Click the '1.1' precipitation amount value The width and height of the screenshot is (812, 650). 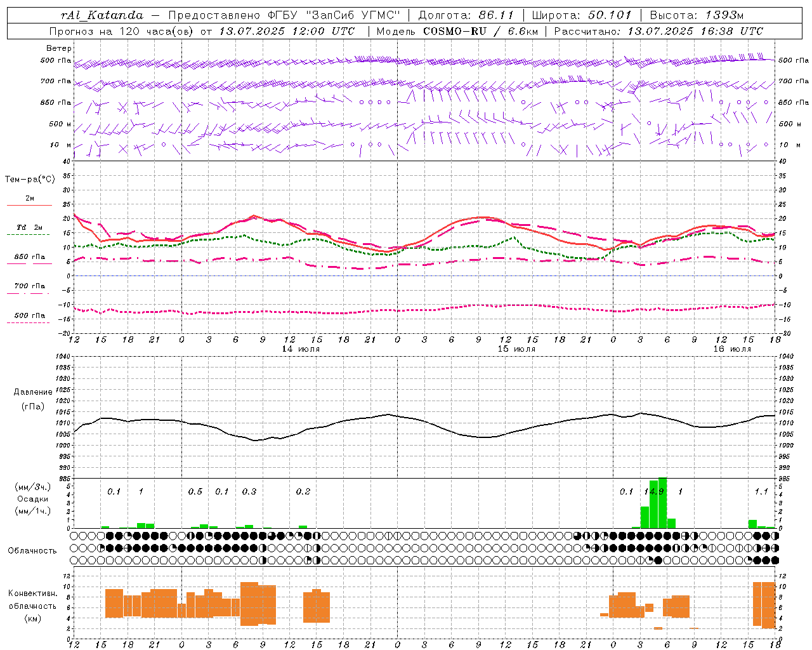coord(761,491)
